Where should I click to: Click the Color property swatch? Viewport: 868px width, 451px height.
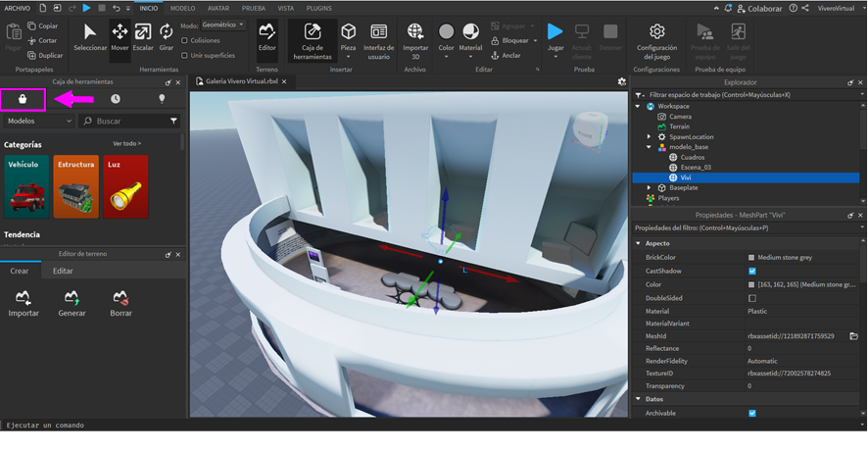point(751,284)
